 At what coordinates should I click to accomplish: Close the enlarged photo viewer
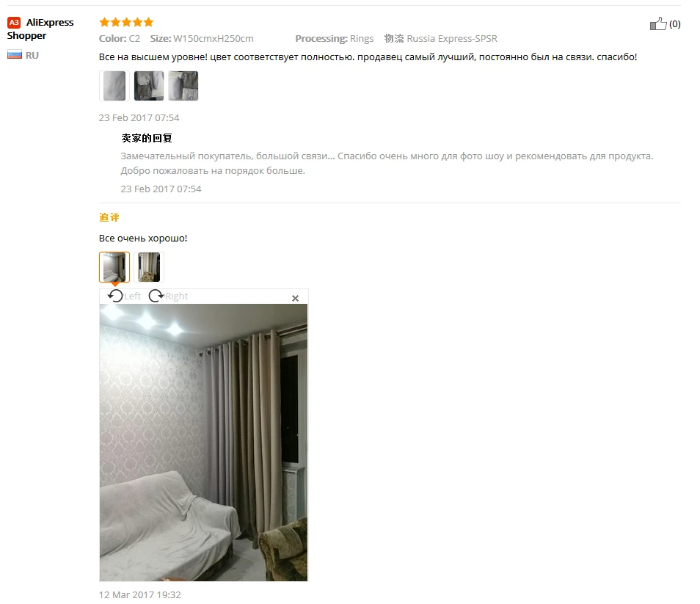tap(295, 298)
